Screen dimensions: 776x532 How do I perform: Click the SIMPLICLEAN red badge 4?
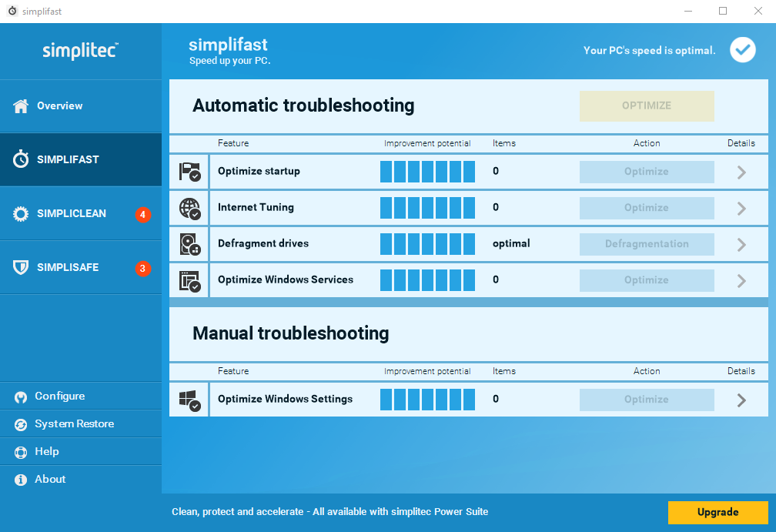tap(143, 214)
